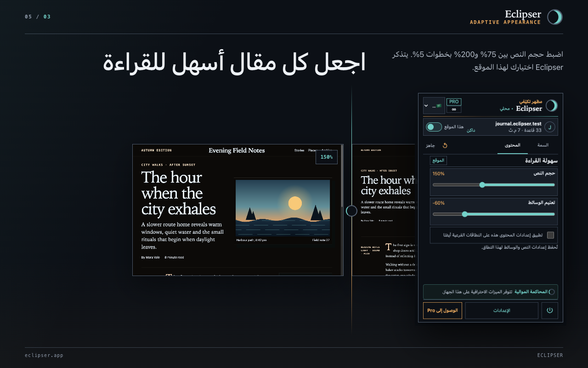Screen dimensions: 588x368
Task: Click the جاهز status text
Action: [x=430, y=145]
